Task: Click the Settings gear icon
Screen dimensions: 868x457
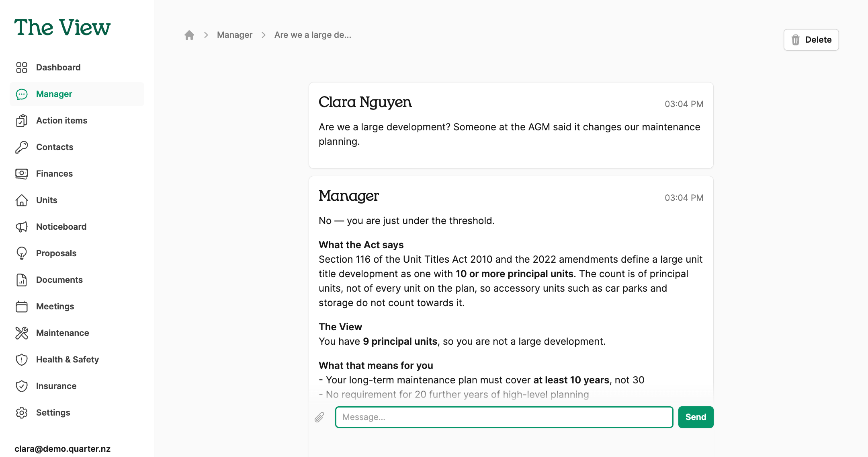Action: [x=22, y=413]
